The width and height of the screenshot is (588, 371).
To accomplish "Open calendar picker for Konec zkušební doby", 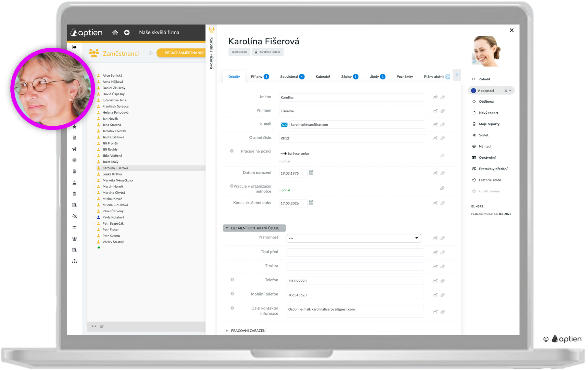I will 311,203.
